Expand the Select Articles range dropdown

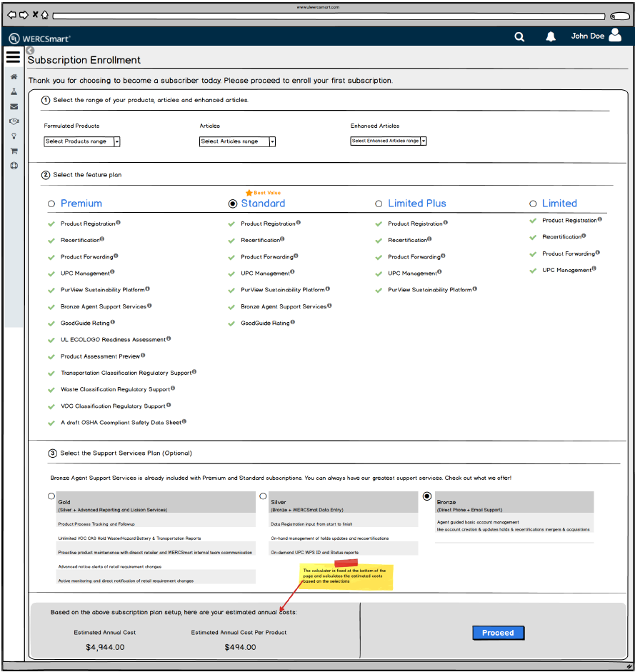[x=237, y=141]
